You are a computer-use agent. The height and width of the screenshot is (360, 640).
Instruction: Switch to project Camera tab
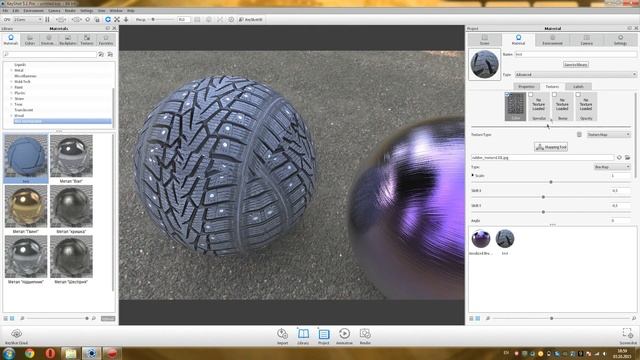(587, 40)
